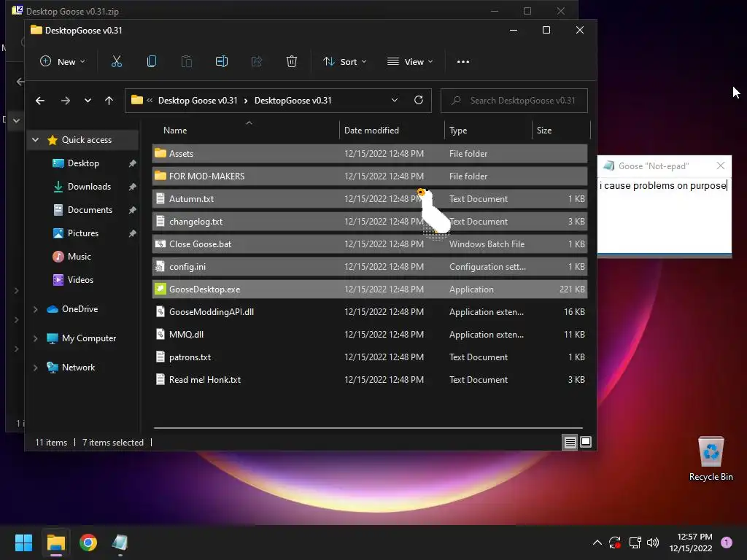Select the changelog.txt file
Screen dimensions: 747x560
click(369, 222)
